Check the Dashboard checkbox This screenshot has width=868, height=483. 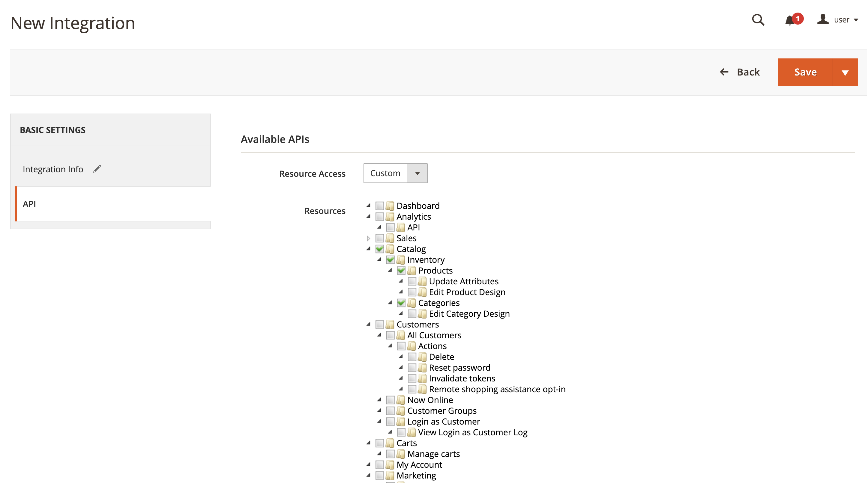tap(379, 205)
